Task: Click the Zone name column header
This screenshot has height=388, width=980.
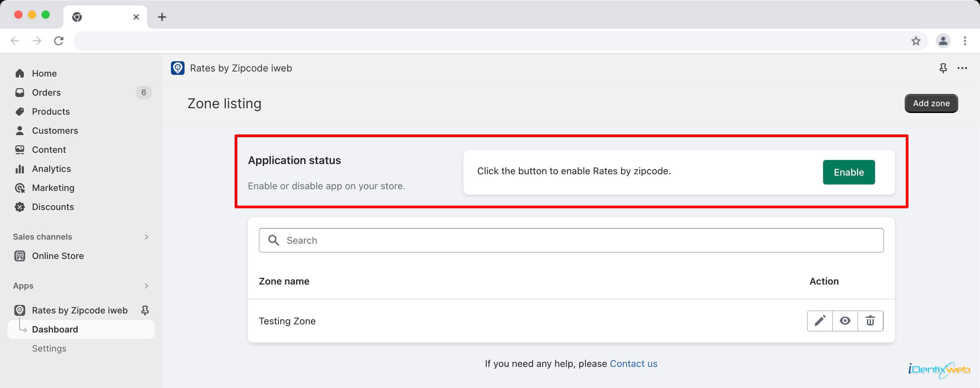Action: (x=284, y=281)
